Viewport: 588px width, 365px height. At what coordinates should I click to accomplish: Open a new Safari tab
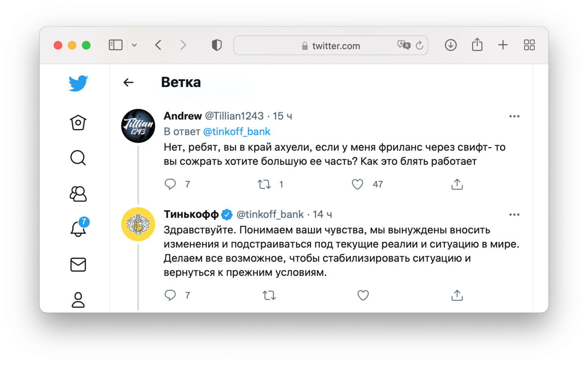coord(503,45)
